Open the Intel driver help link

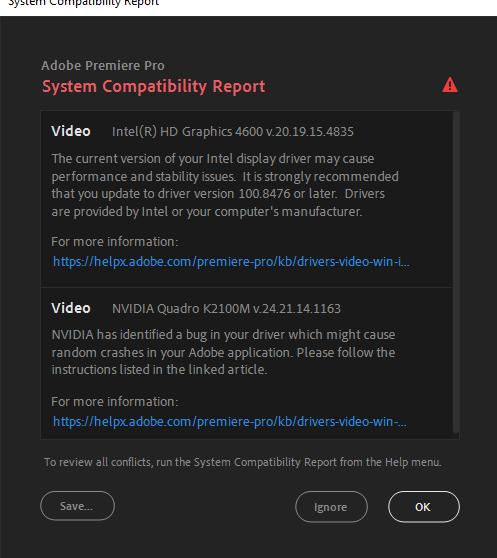[x=231, y=262]
